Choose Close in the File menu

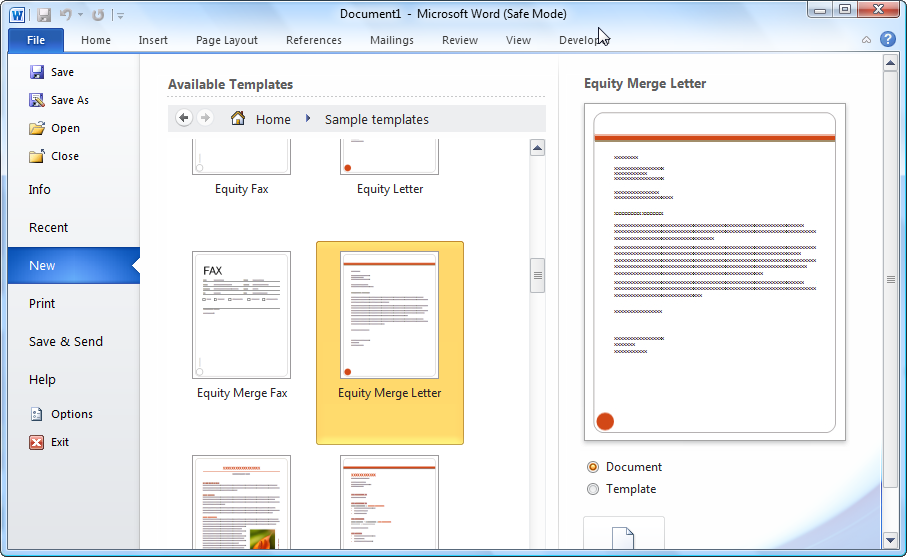[x=54, y=156]
